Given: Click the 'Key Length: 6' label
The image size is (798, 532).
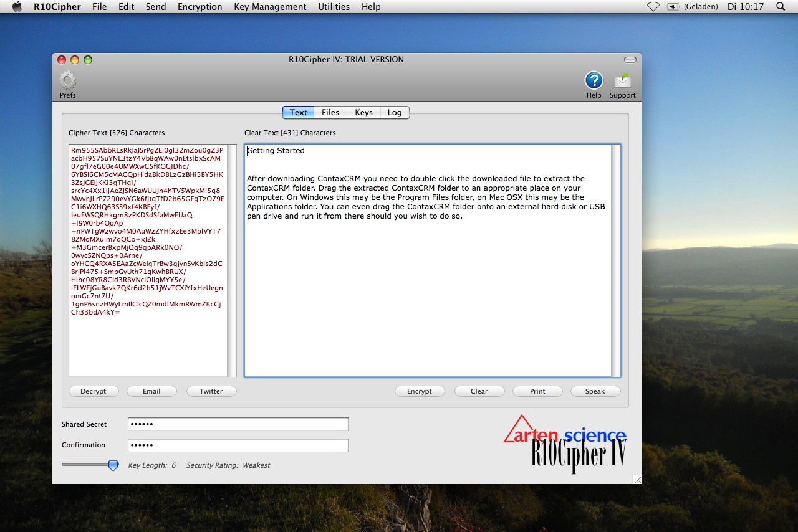Looking at the screenshot, I should 152,465.
